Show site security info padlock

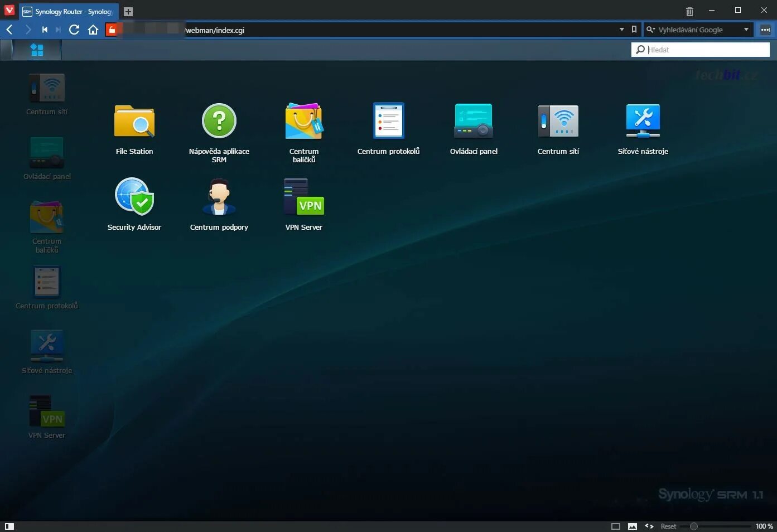(112, 30)
